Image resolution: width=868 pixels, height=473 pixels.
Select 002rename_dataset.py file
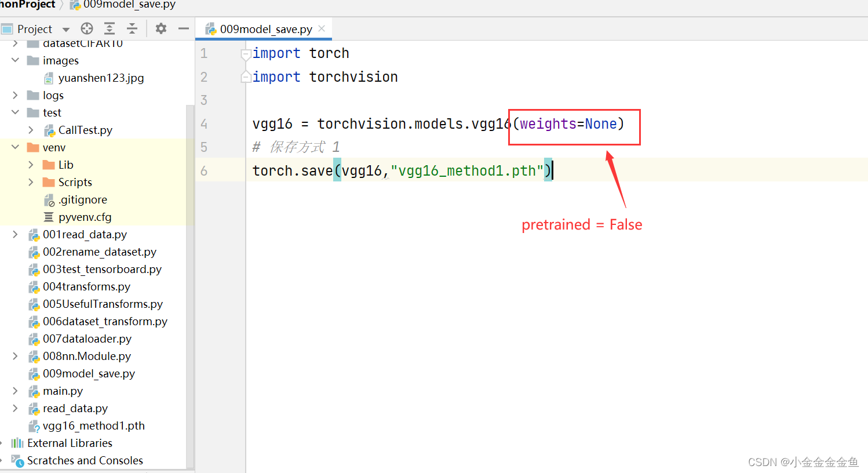coord(99,252)
